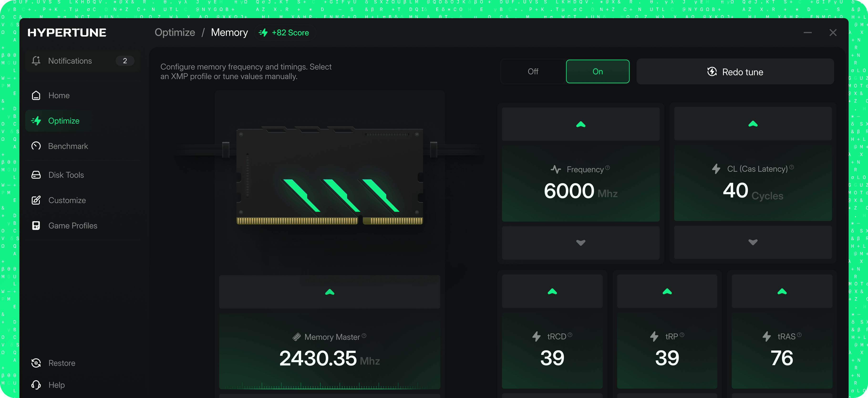This screenshot has height=398, width=868.
Task: Click the 40 Cycles CL value
Action: point(753,191)
